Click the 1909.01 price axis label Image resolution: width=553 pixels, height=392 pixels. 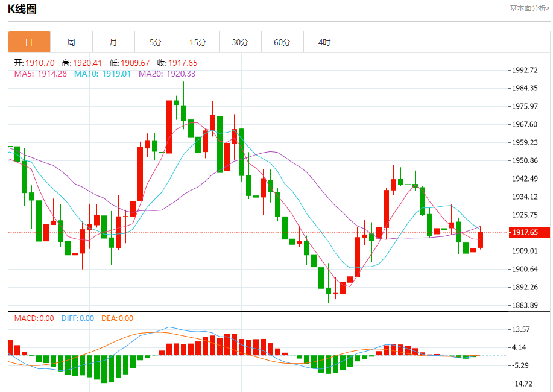525,251
